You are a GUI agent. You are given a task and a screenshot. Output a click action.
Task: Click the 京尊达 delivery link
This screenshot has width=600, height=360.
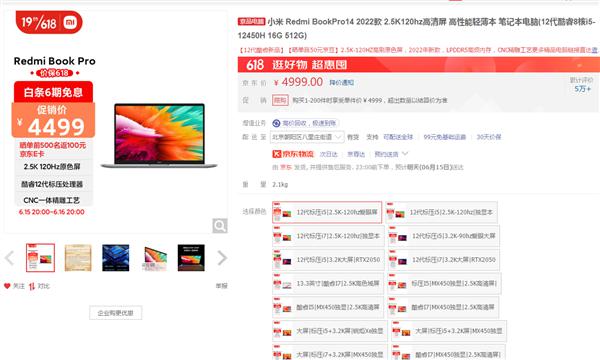[x=356, y=154]
